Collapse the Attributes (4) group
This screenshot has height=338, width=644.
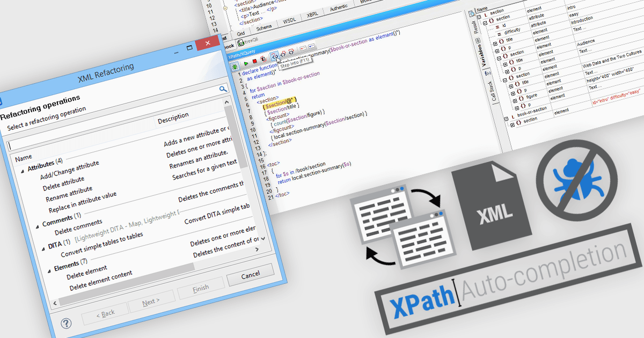tap(23, 171)
